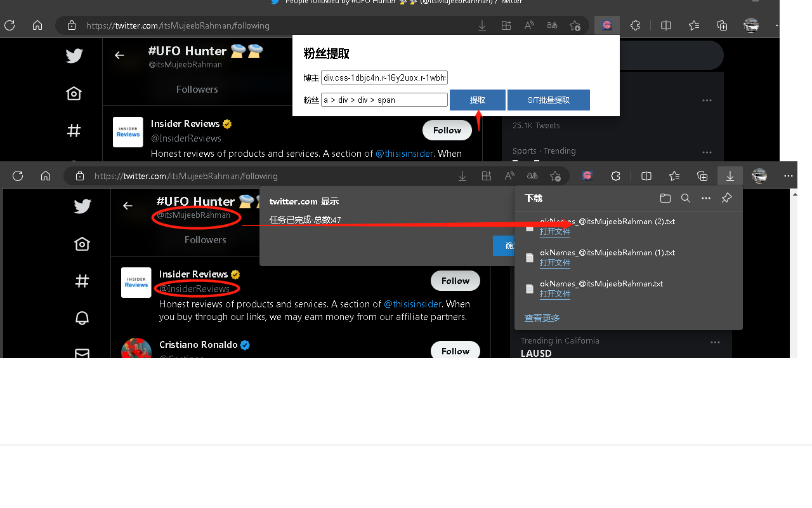The height and width of the screenshot is (508, 812).
Task: Click the lower browser address bar URL
Action: (186, 176)
